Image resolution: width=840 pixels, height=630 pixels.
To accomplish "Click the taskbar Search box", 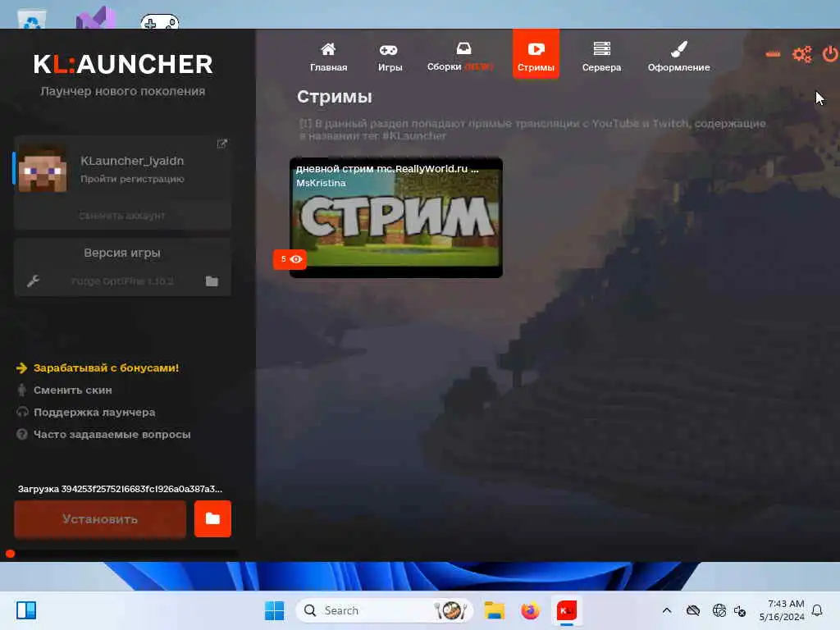I will point(384,610).
